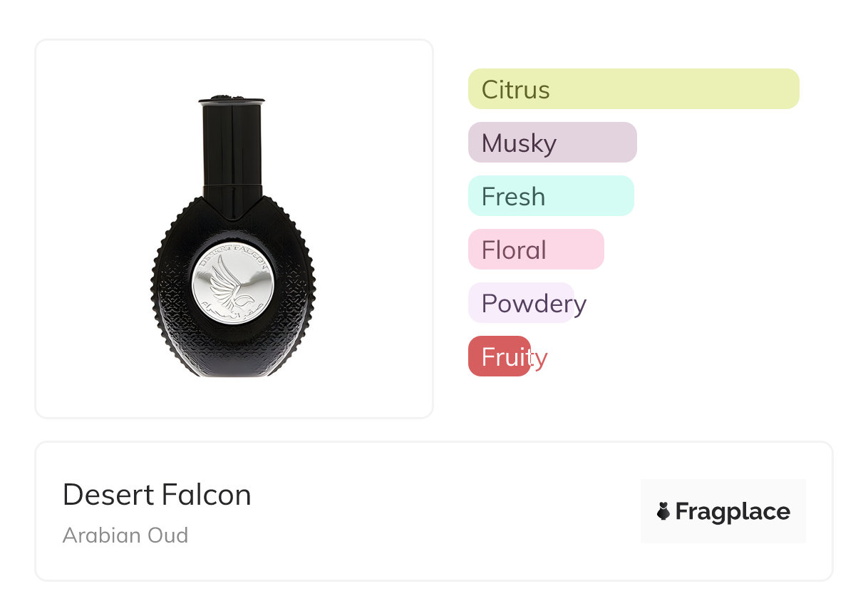Screen dimensions: 868x616
Task: Click the black cap of the perfume bottle
Action: 232,101
